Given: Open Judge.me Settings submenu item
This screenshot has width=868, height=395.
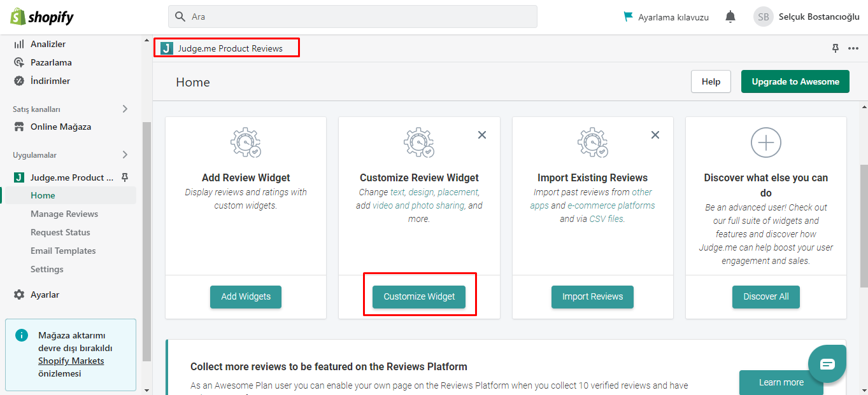Looking at the screenshot, I should (47, 269).
